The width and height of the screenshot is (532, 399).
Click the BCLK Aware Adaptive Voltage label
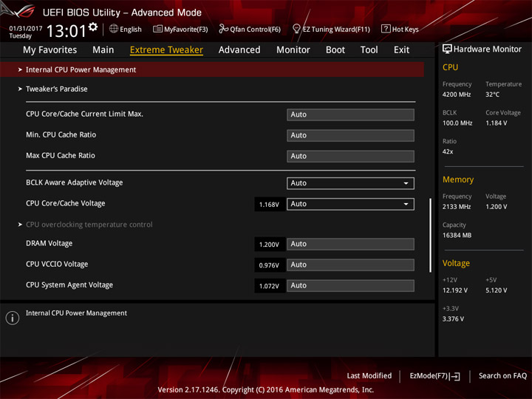pos(75,183)
